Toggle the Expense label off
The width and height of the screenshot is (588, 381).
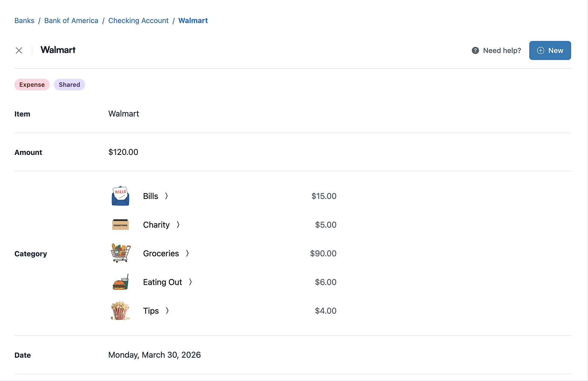click(x=32, y=84)
